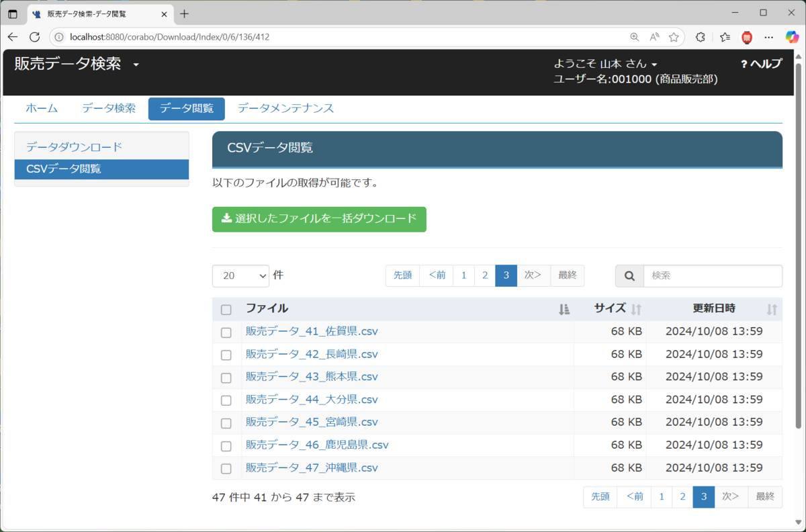Go to page 1 in top pagination
The image size is (806, 532).
463,275
